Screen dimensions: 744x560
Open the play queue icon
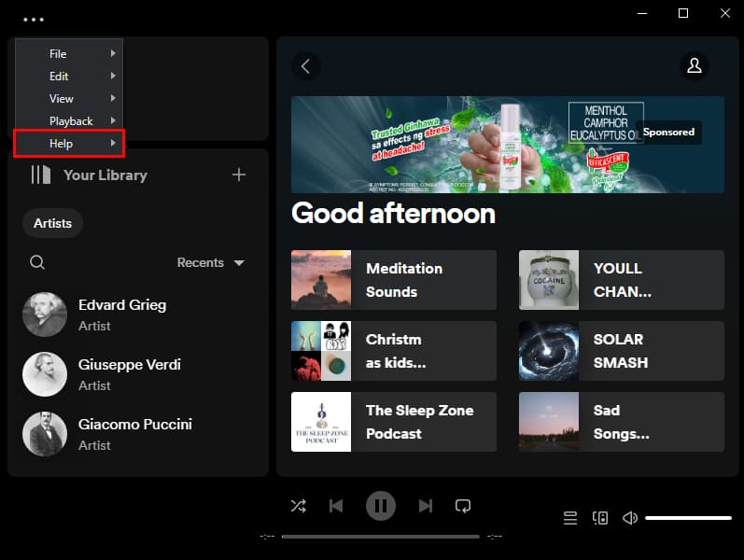tap(570, 518)
